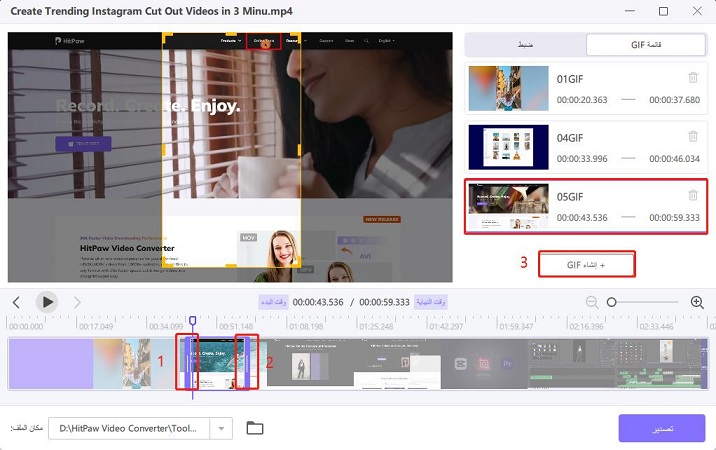The height and width of the screenshot is (450, 716).
Task: Expand the output path dropdown
Action: coord(221,429)
